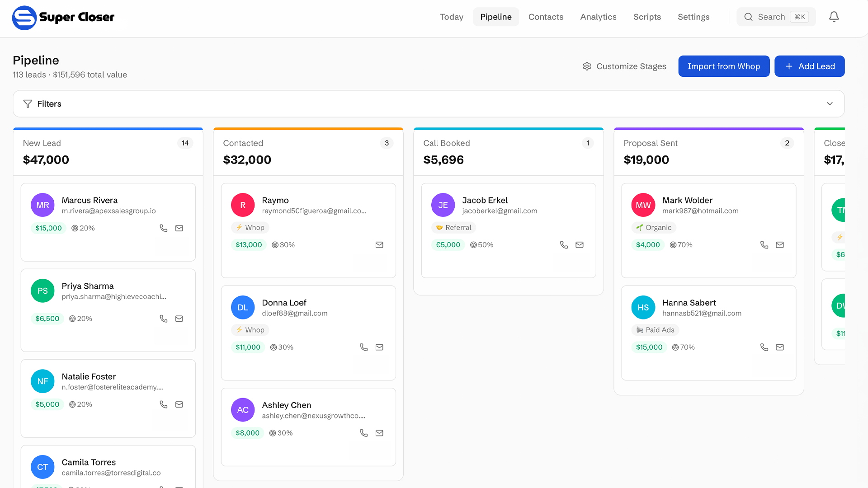Click the Search input field

coord(776,17)
